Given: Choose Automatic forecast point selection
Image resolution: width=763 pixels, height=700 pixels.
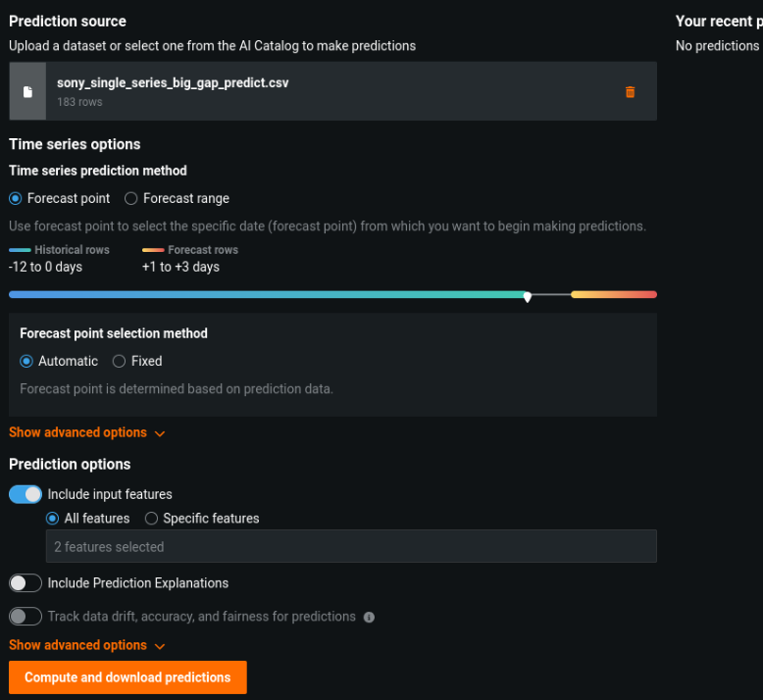Looking at the screenshot, I should (26, 361).
